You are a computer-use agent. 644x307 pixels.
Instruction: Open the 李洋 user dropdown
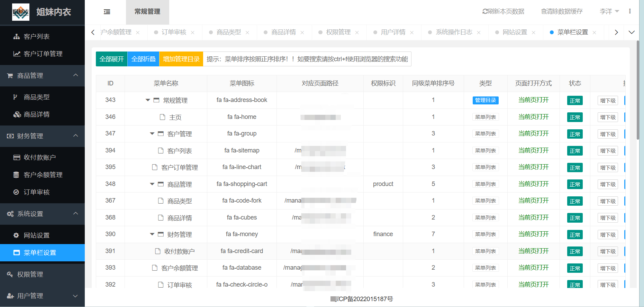coord(609,11)
